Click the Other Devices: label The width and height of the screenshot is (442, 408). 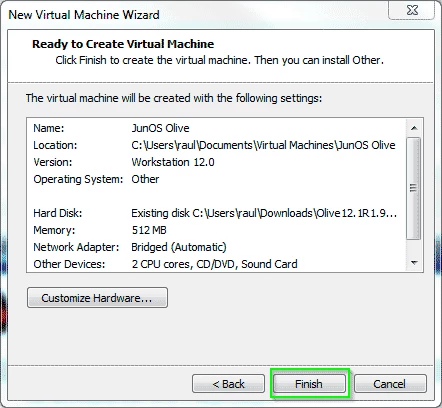pyautogui.click(x=69, y=264)
